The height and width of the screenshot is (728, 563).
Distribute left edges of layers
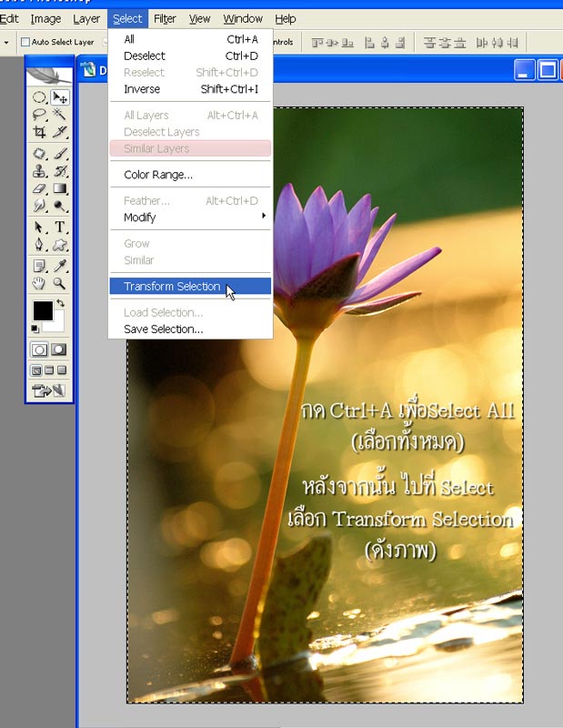coord(482,43)
